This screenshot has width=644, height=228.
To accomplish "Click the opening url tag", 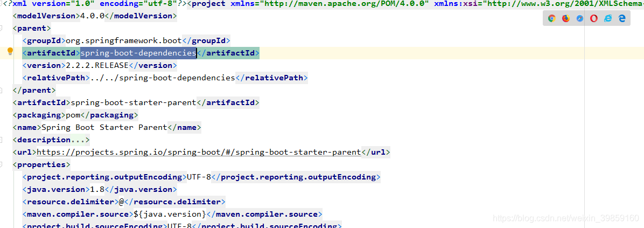I will [x=25, y=152].
